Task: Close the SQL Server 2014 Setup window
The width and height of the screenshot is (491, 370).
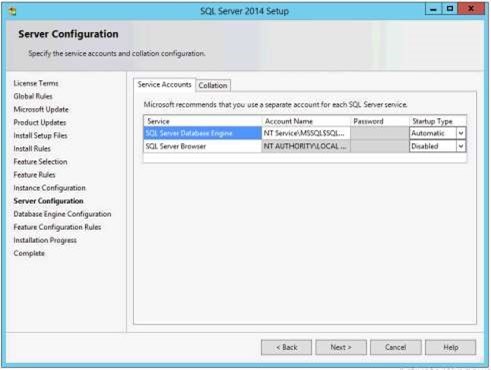Action: pyautogui.click(x=471, y=9)
